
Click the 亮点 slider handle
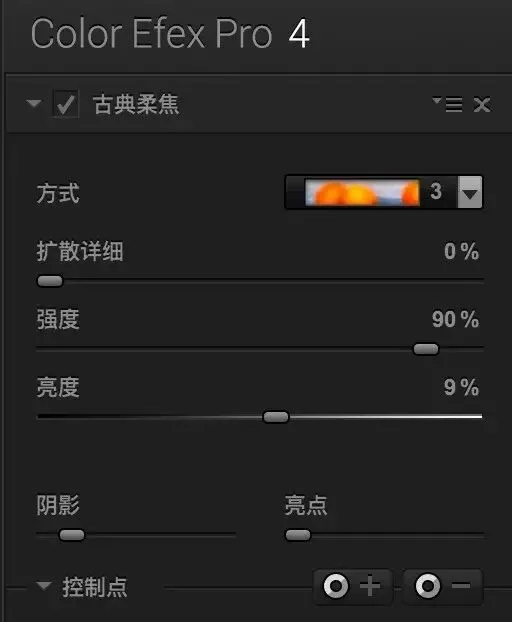[298, 535]
